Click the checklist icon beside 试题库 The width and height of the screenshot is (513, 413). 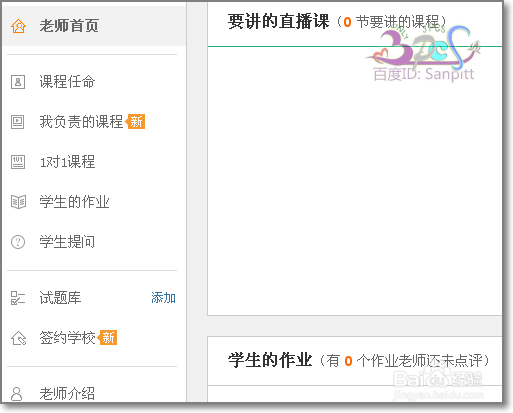18,298
